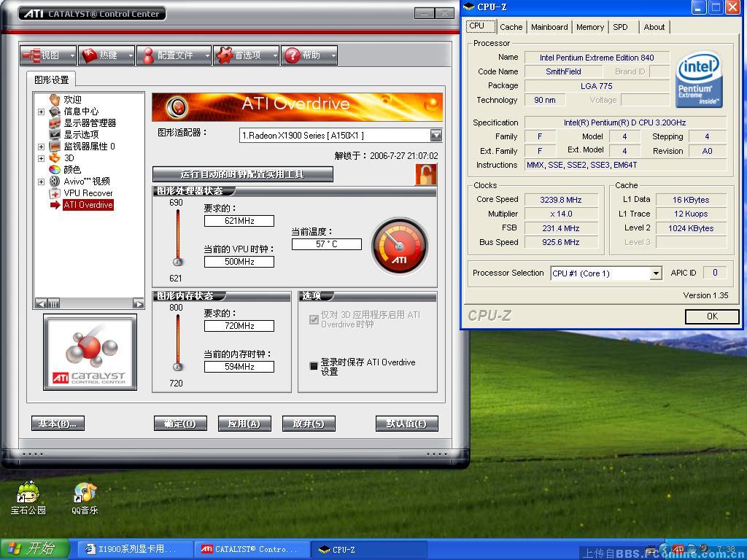Click the dropdown arrow beside 首选项
Image resolution: width=747 pixels, height=560 pixels.
click(x=275, y=55)
